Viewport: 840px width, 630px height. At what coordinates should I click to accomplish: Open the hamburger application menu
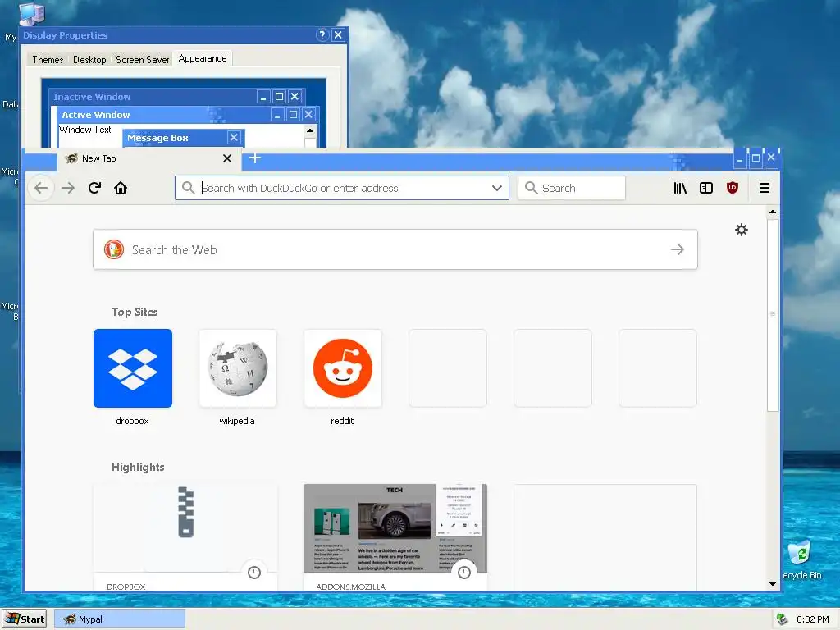pos(765,188)
